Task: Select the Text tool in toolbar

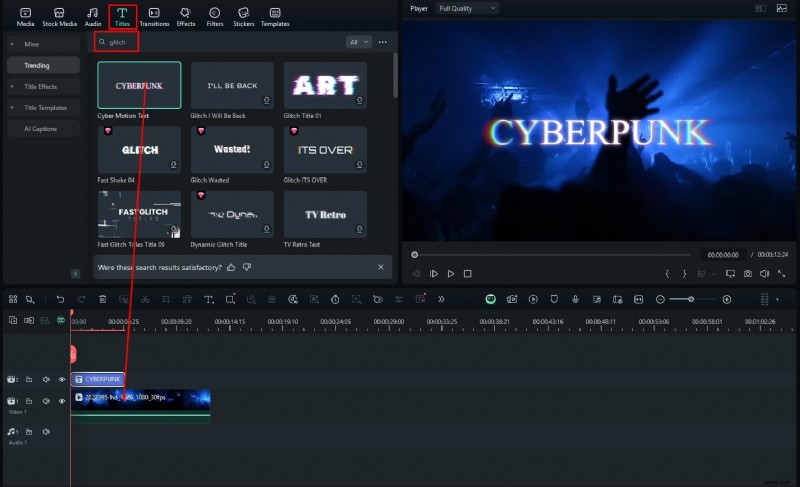Action: [x=209, y=299]
